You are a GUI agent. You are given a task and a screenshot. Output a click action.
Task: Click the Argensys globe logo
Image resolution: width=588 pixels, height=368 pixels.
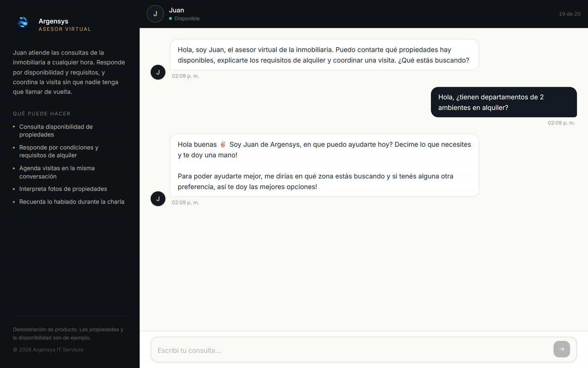click(x=23, y=23)
